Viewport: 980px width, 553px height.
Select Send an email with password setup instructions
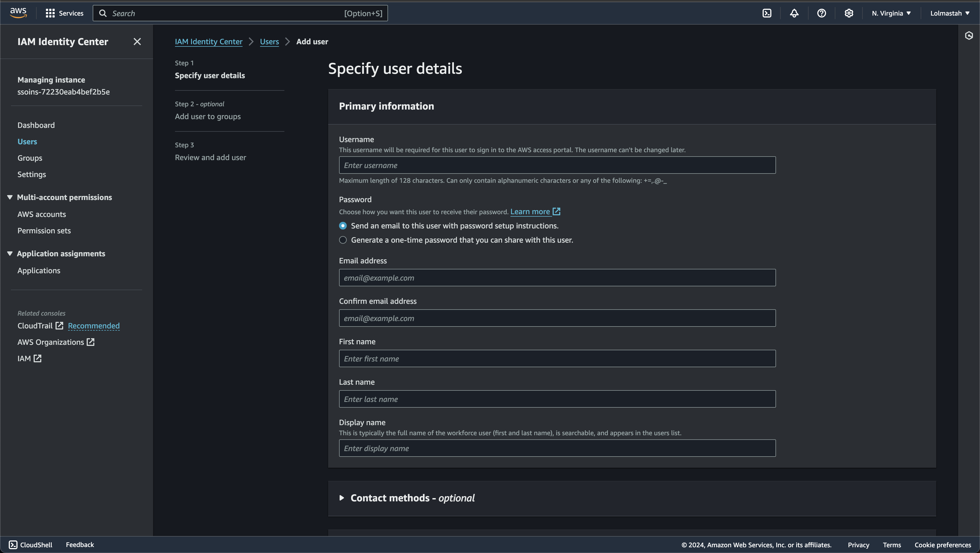pos(343,226)
